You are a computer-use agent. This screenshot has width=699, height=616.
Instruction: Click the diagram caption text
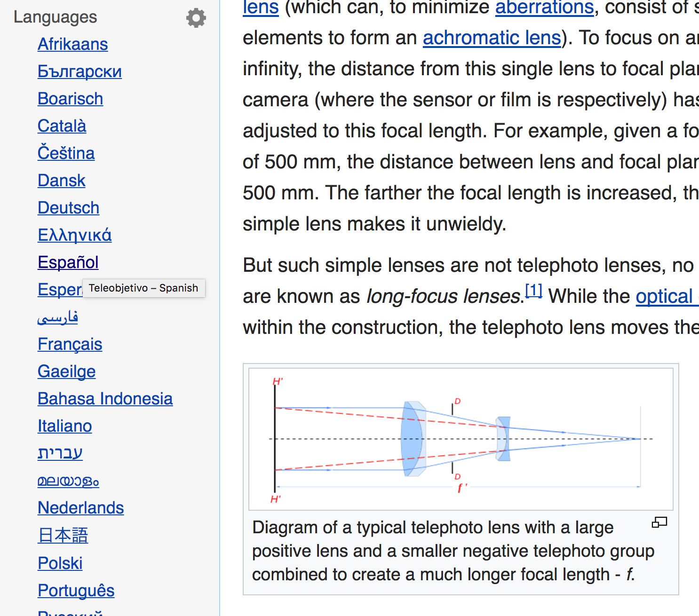click(453, 551)
